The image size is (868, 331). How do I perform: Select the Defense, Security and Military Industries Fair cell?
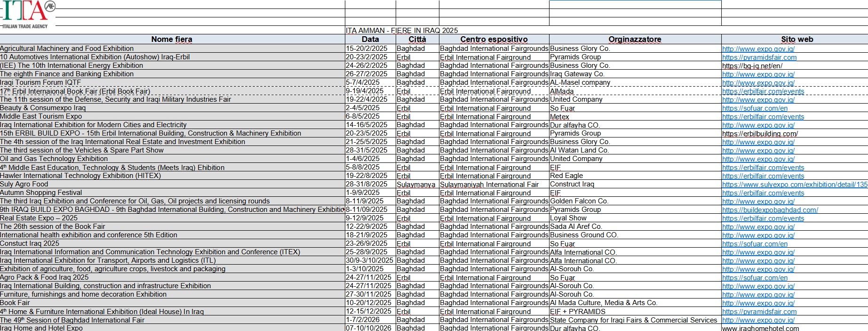coord(172,99)
